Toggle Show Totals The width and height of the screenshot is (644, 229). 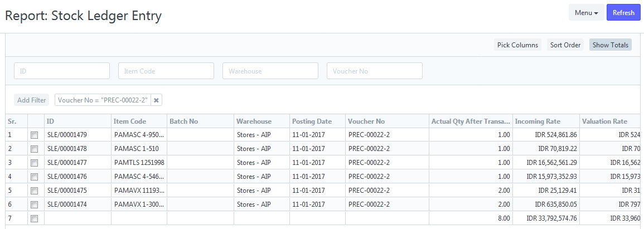coord(611,45)
